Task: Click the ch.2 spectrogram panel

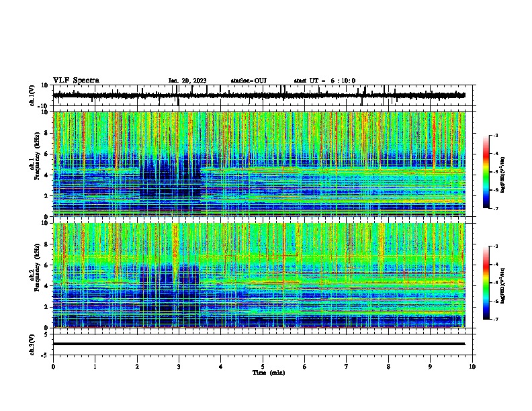Action: (259, 275)
